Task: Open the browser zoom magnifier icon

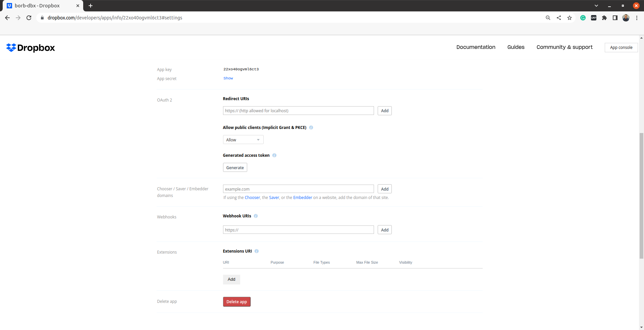Action: coord(548,18)
